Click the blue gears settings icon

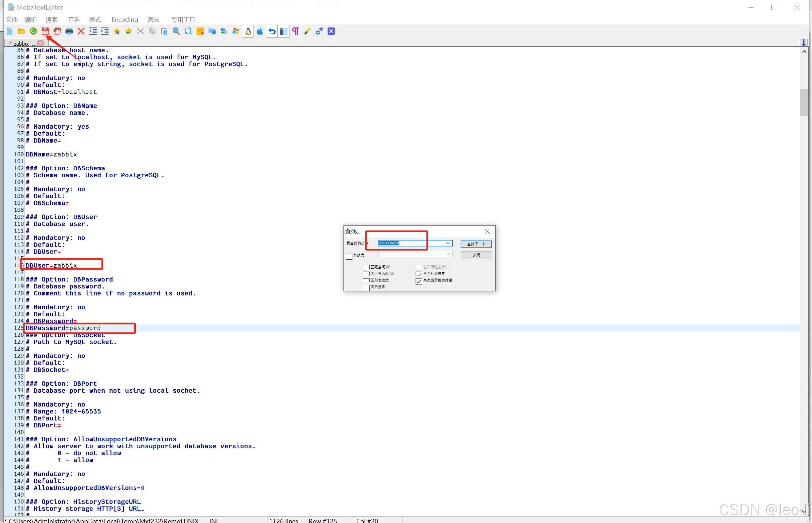click(319, 31)
